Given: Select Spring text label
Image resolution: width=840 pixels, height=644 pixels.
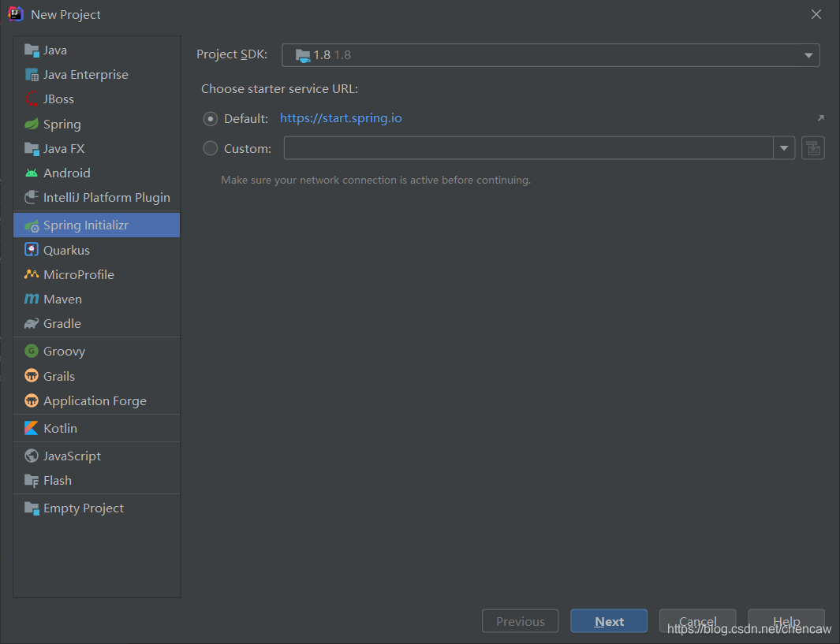Looking at the screenshot, I should coord(62,125).
